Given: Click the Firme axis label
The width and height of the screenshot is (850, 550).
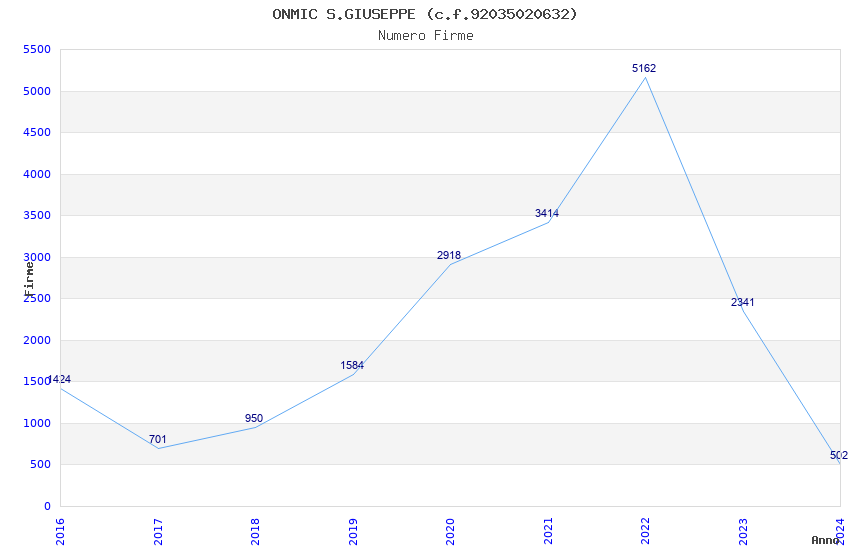Looking at the screenshot, I should (x=29, y=279).
